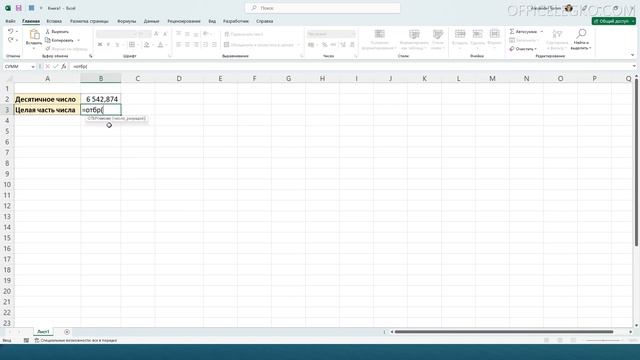Switch to the Вставка tab
The image size is (640, 360).
54,21
